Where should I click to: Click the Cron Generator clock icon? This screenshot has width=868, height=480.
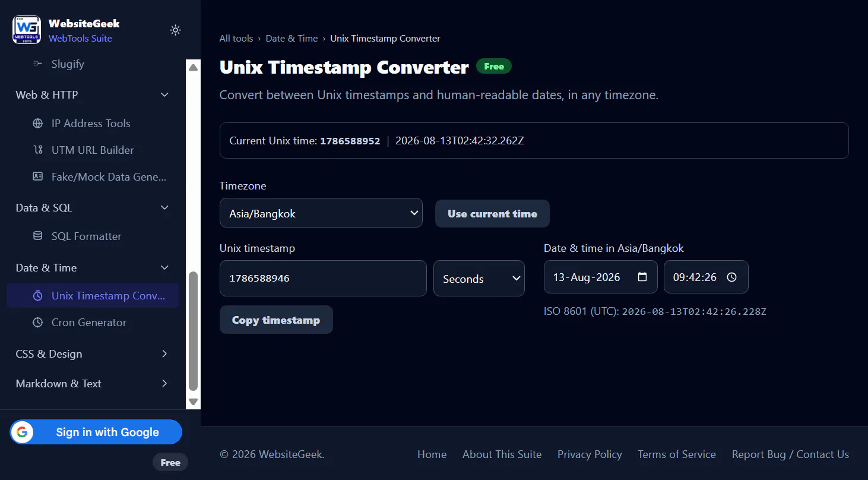pyautogui.click(x=38, y=323)
